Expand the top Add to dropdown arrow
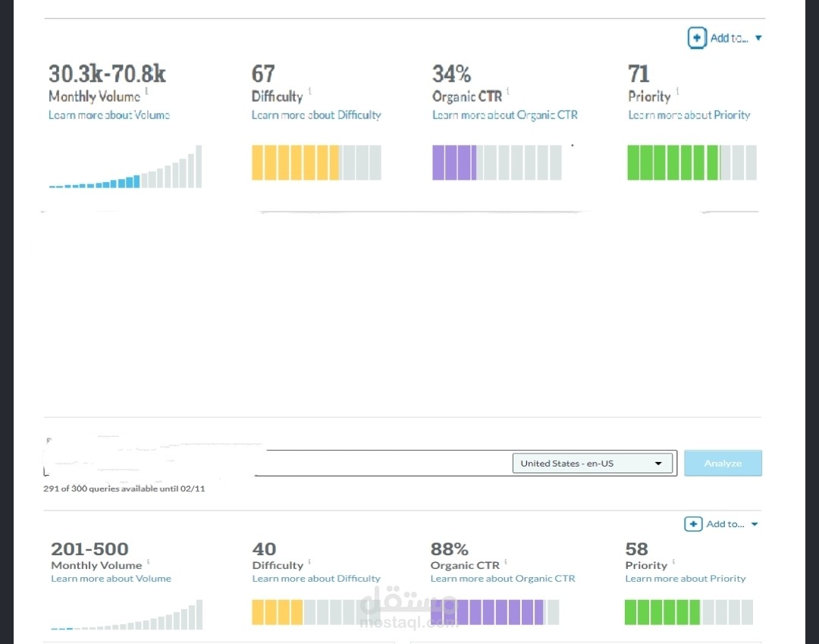 click(758, 38)
